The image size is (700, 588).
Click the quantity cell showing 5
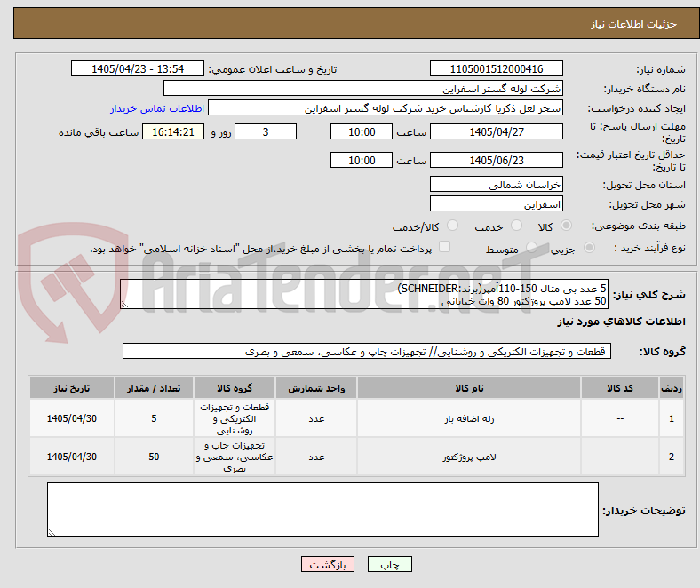[x=154, y=418]
